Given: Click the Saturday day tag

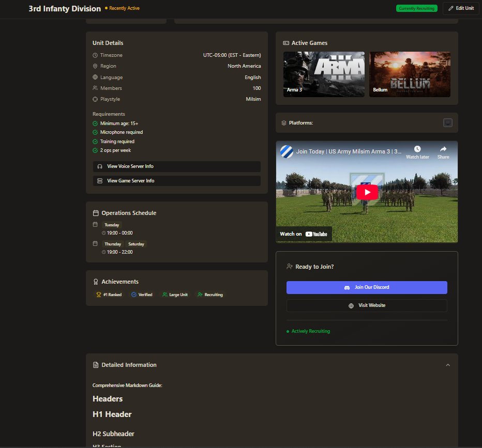Looking at the screenshot, I should coord(136,244).
